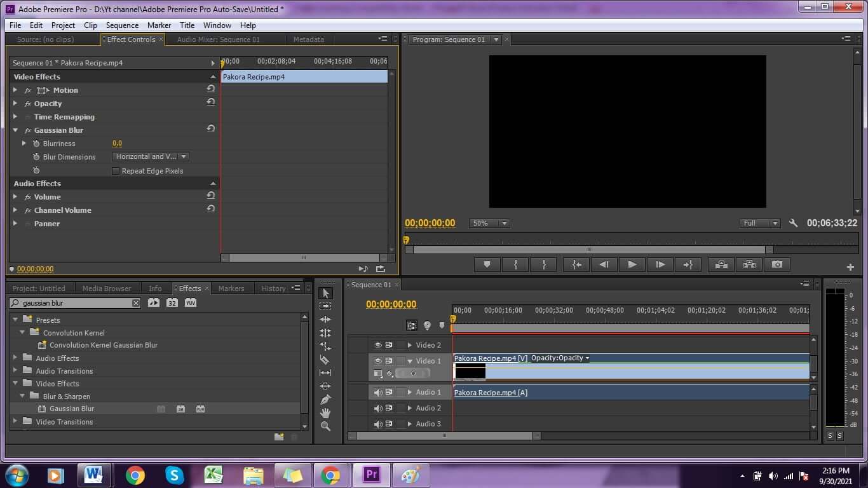This screenshot has width=868, height=488.
Task: Click Mark Out bracket button
Action: [x=543, y=264]
